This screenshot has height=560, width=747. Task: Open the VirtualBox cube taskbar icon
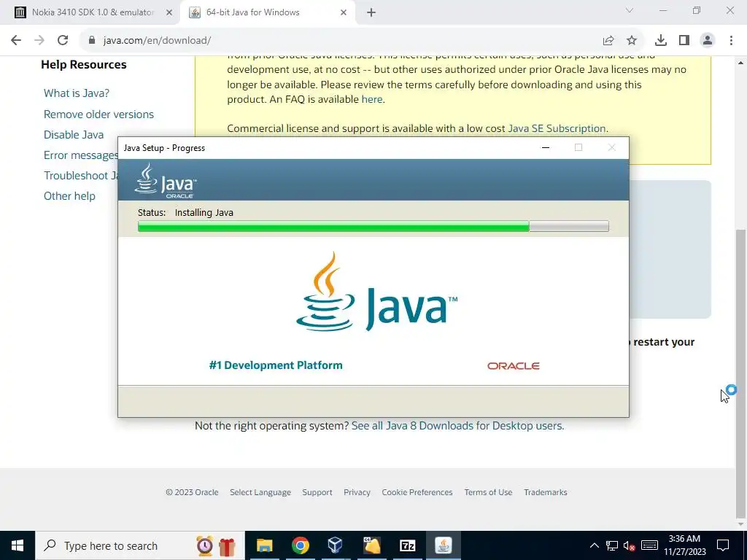click(336, 545)
